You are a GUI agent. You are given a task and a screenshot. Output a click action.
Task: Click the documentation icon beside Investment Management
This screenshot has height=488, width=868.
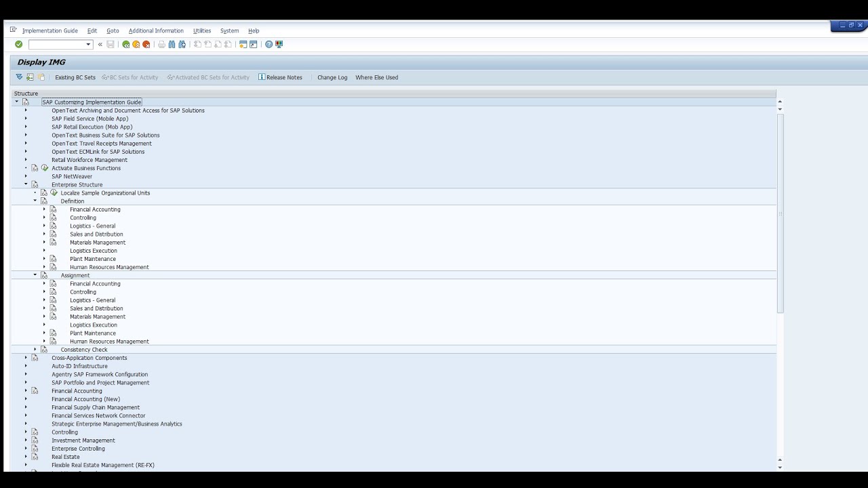click(35, 441)
